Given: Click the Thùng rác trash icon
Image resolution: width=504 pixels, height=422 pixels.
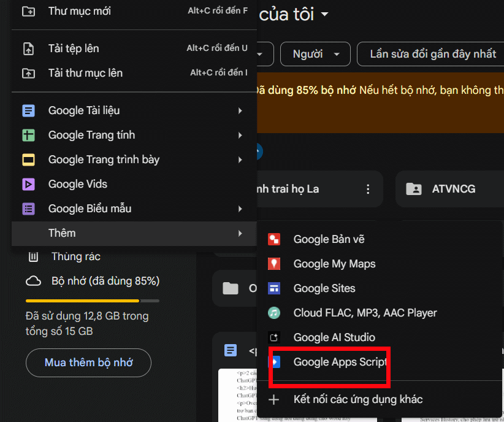Looking at the screenshot, I should click(34, 256).
